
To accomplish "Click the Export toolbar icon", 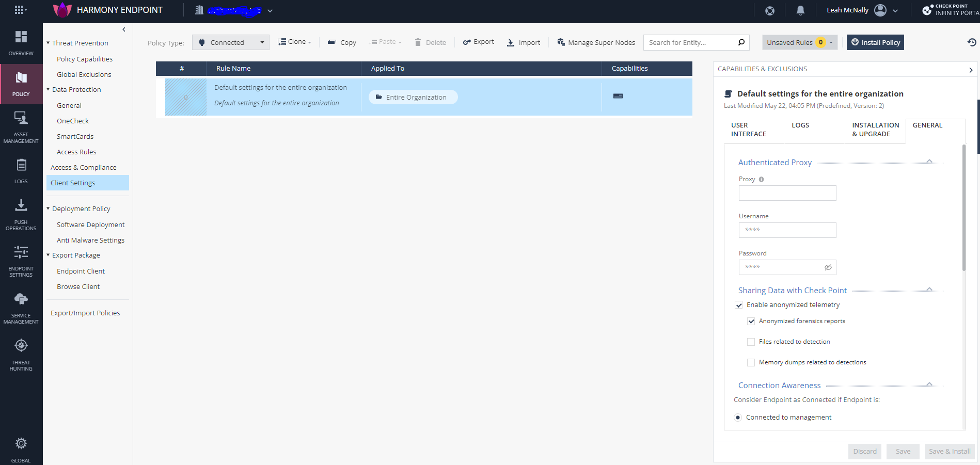I will [466, 41].
